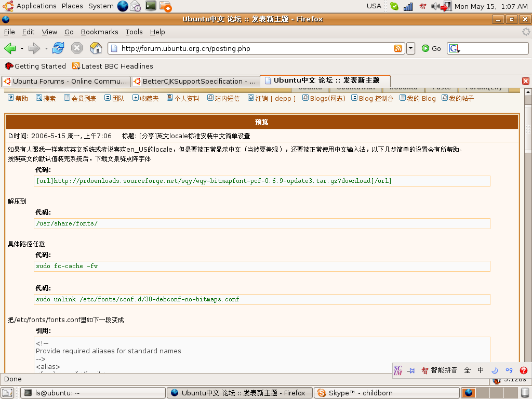Click the URL address field
This screenshot has height=399, width=532.
256,48
